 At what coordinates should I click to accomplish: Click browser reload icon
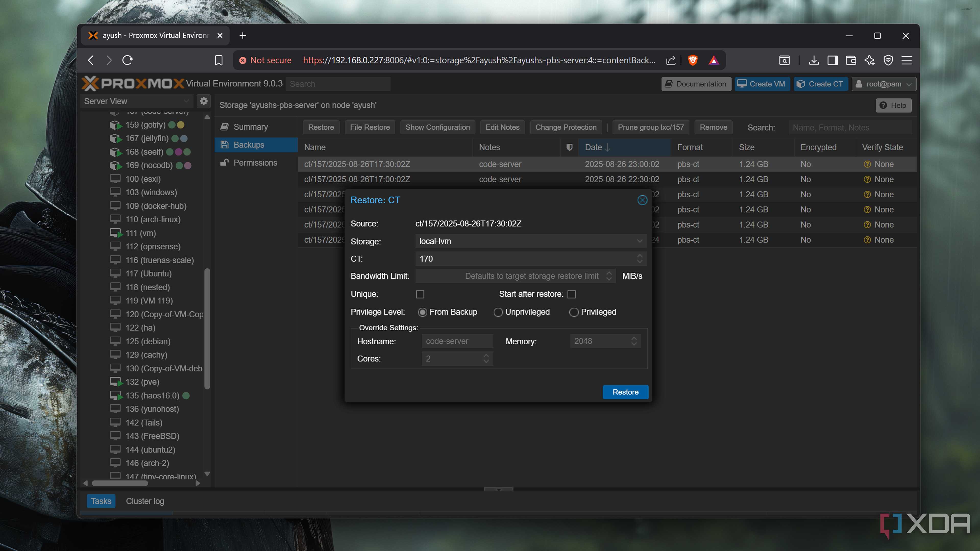127,60
